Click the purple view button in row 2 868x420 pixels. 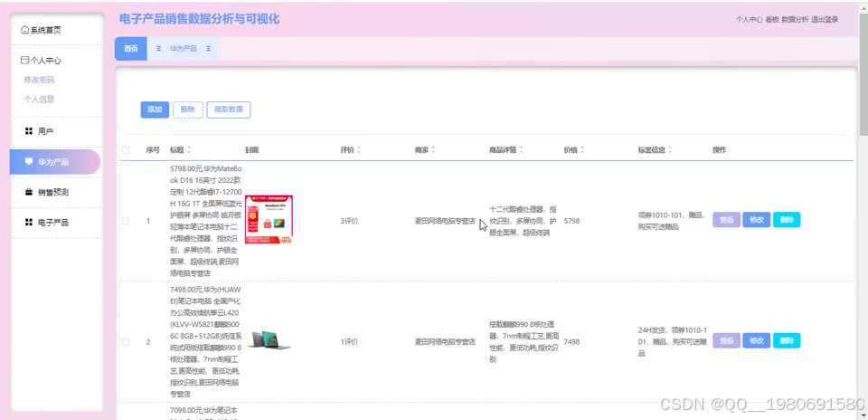[726, 340]
